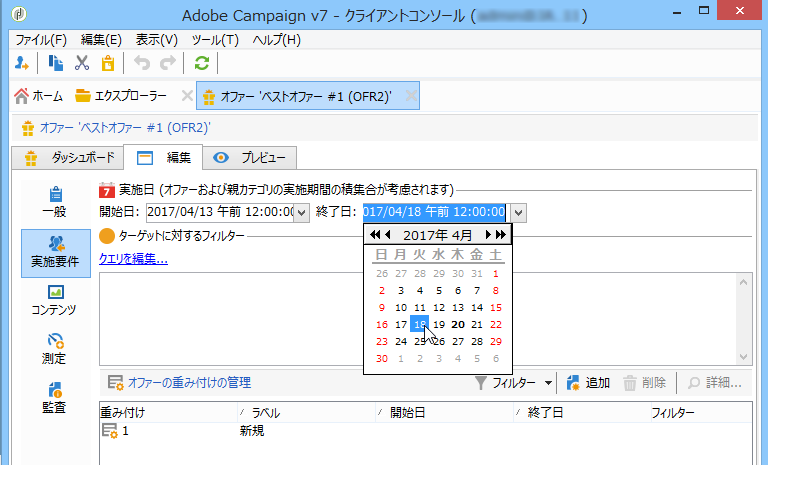
Task: Click the クエリを編集... link
Action: point(133,259)
